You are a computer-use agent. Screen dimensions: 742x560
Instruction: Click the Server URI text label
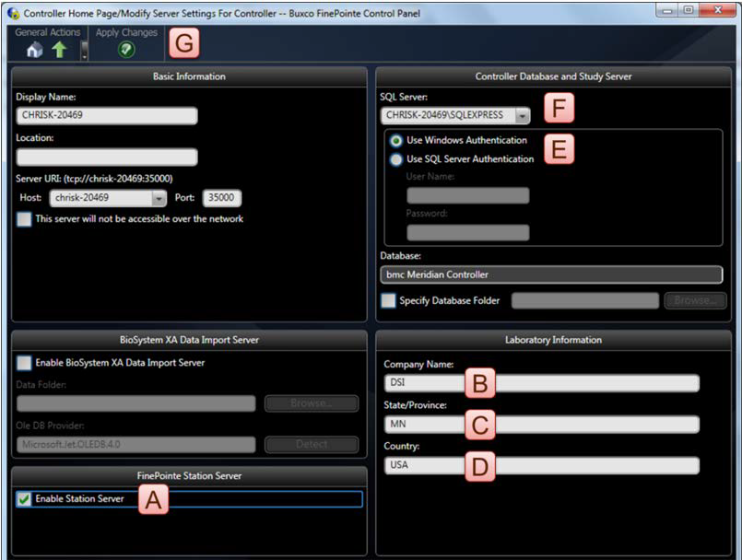(94, 179)
